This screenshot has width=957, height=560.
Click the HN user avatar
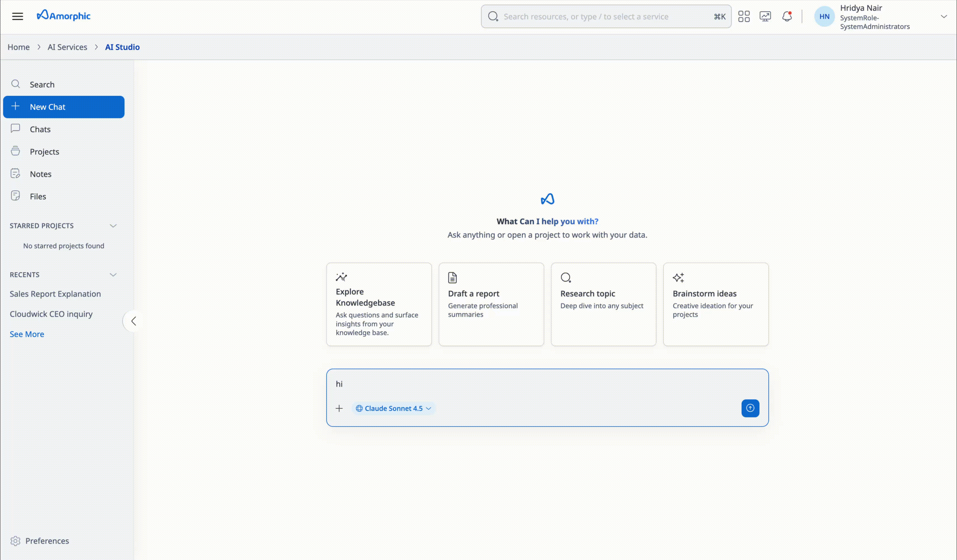click(x=824, y=16)
